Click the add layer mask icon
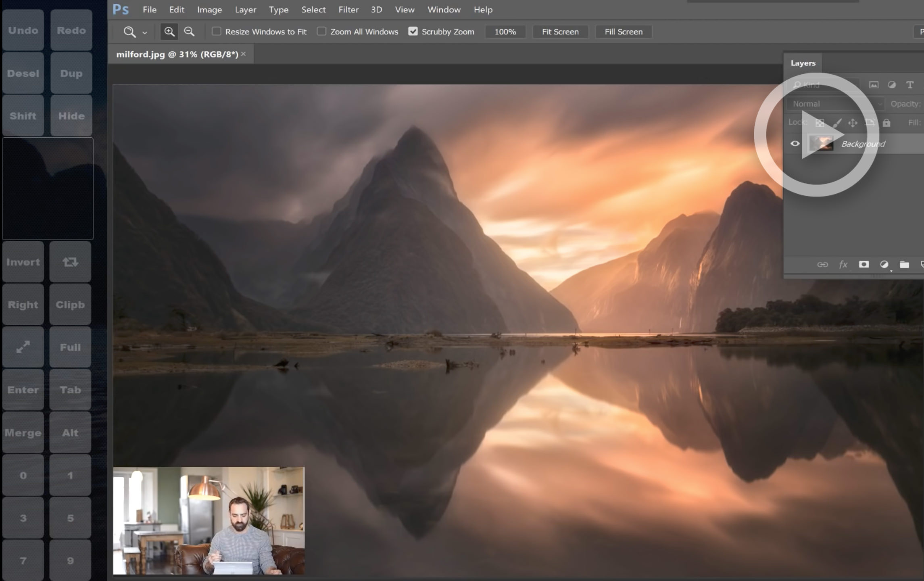The image size is (924, 581). pyautogui.click(x=864, y=264)
